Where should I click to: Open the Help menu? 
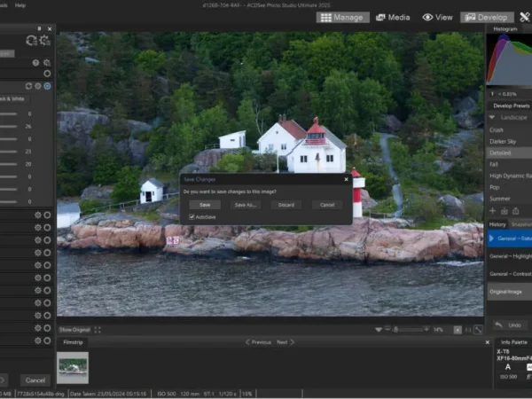pos(20,5)
